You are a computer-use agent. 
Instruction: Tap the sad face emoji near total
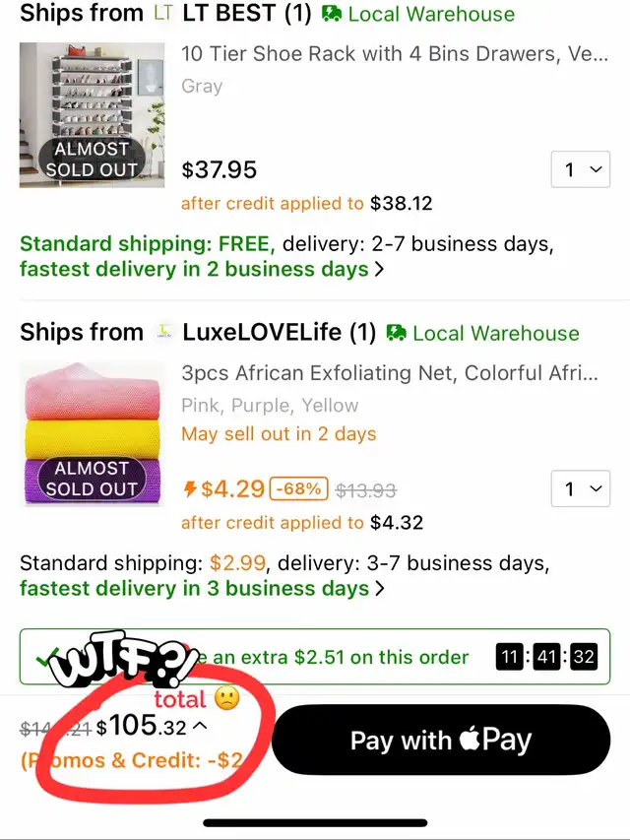point(226,698)
